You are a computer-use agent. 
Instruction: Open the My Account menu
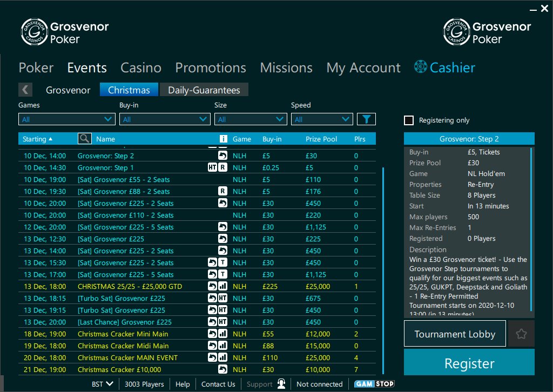pyautogui.click(x=363, y=67)
